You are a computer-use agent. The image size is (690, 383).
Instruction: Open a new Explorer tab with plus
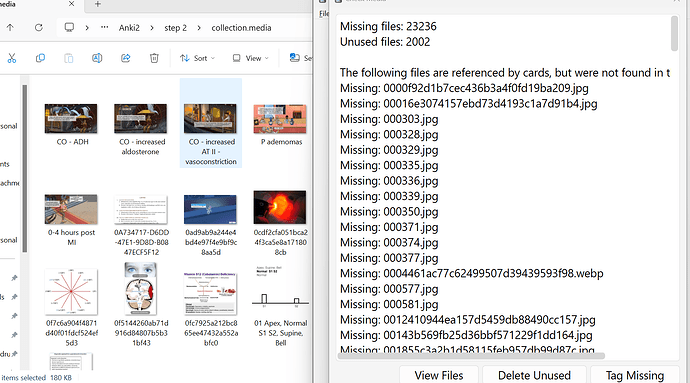pos(98,4)
